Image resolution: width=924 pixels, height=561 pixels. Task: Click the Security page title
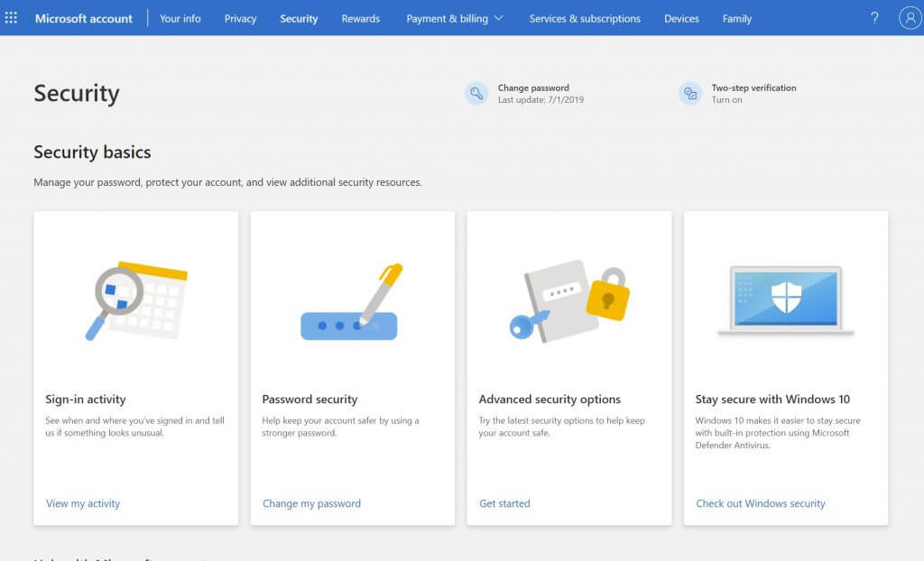point(77,93)
